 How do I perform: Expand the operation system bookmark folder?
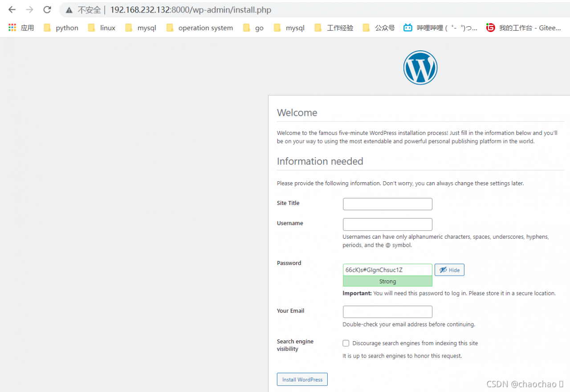click(x=199, y=28)
